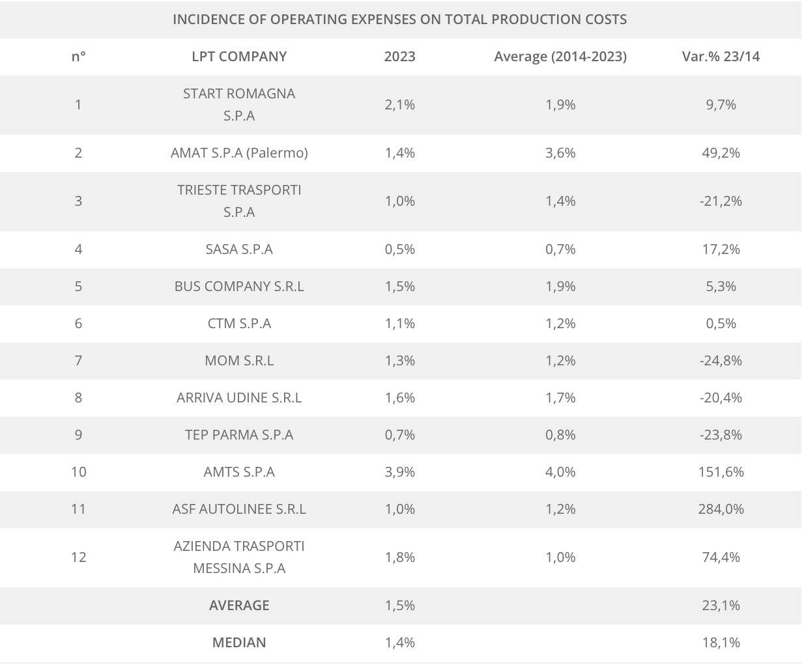The image size is (804, 672).
Task: Select the ARRIVA UDINE S.R.L cell
Action: [x=239, y=398]
